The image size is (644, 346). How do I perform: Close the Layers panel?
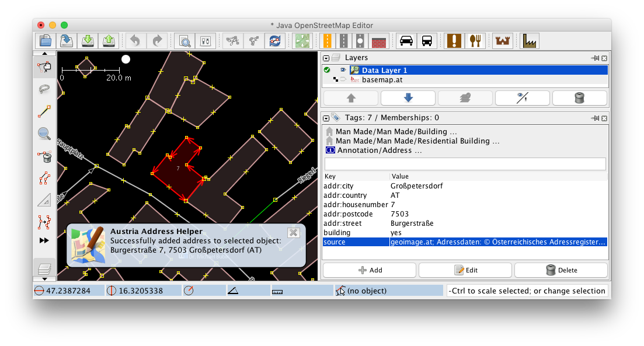pyautogui.click(x=604, y=58)
